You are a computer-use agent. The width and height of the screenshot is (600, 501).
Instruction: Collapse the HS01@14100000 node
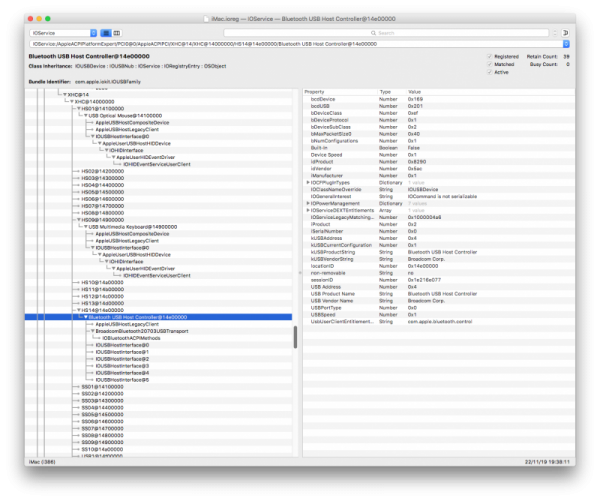(79, 109)
